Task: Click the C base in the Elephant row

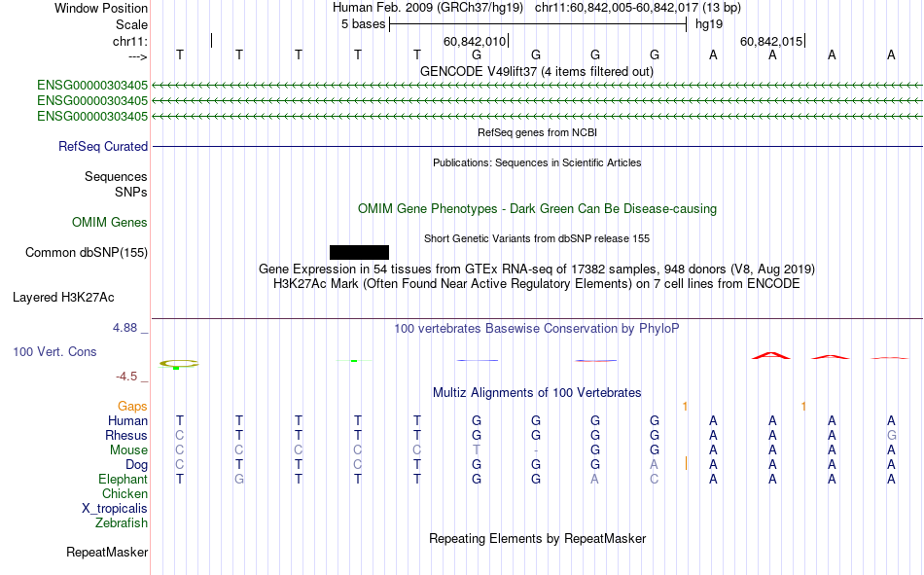Action: pyautogui.click(x=655, y=479)
